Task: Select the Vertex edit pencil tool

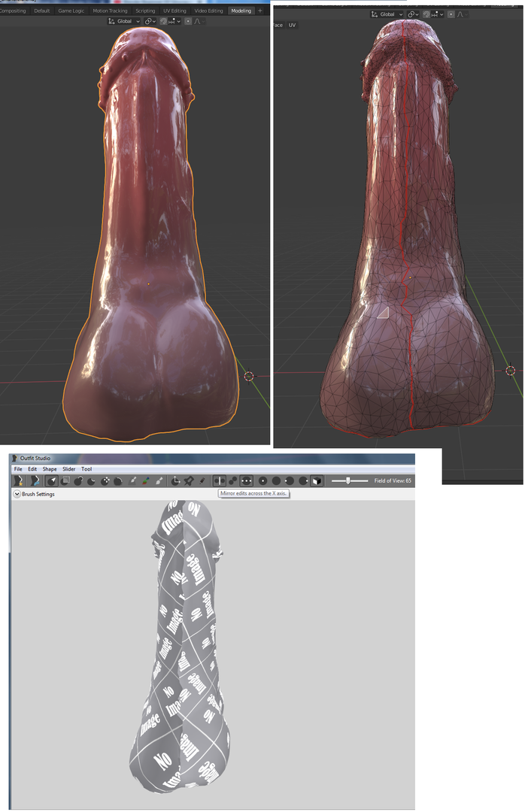Action: (202, 481)
